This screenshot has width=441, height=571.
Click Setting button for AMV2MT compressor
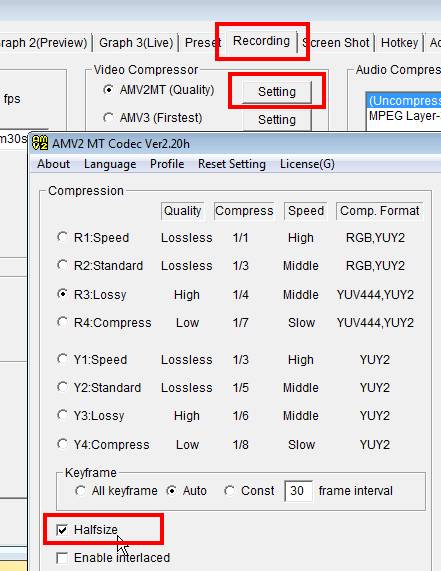[x=277, y=92]
